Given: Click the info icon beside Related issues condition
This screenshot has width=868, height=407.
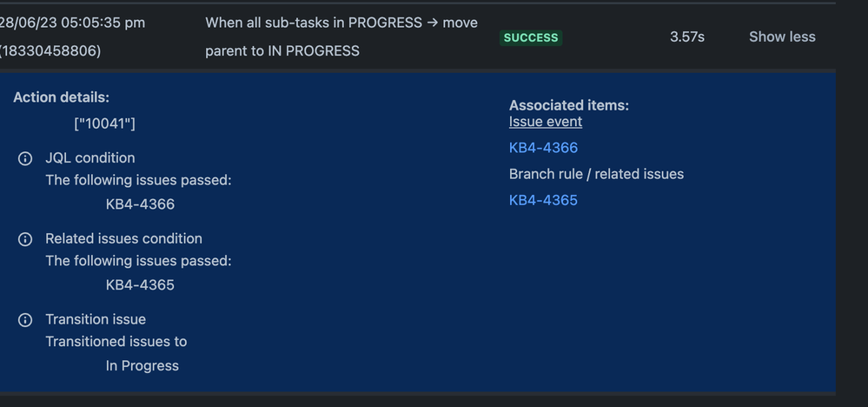Looking at the screenshot, I should pos(25,239).
